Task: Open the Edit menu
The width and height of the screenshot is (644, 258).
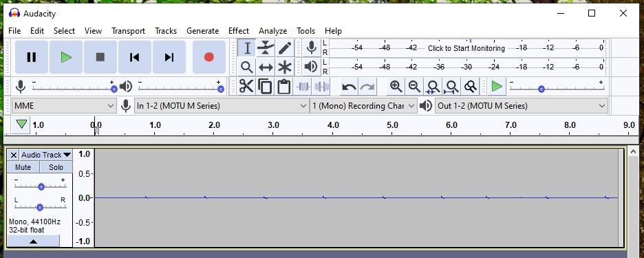Action: pos(37,31)
